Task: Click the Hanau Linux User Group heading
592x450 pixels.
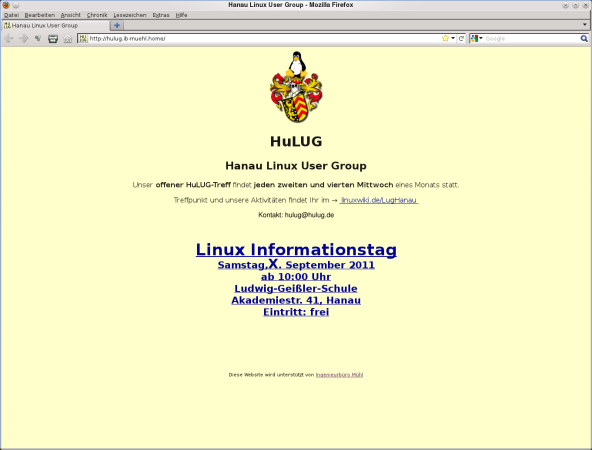Action: [296, 166]
